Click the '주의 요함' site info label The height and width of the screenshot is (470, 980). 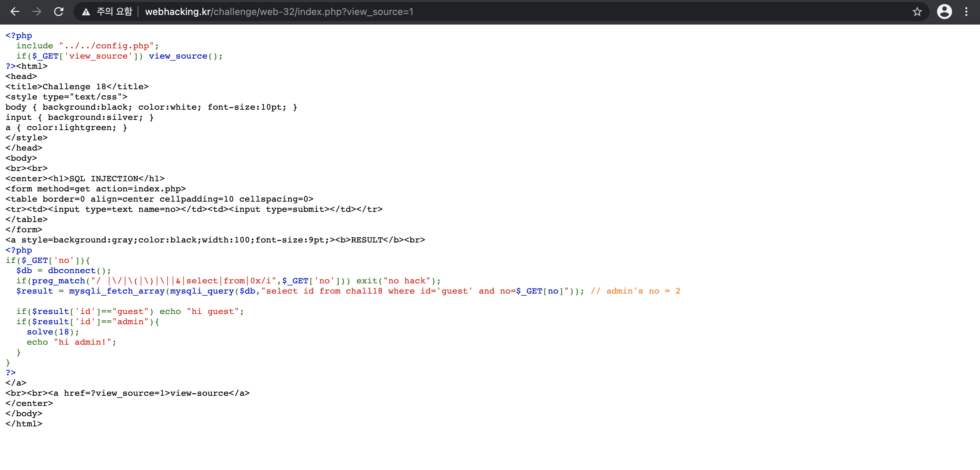pos(114,12)
